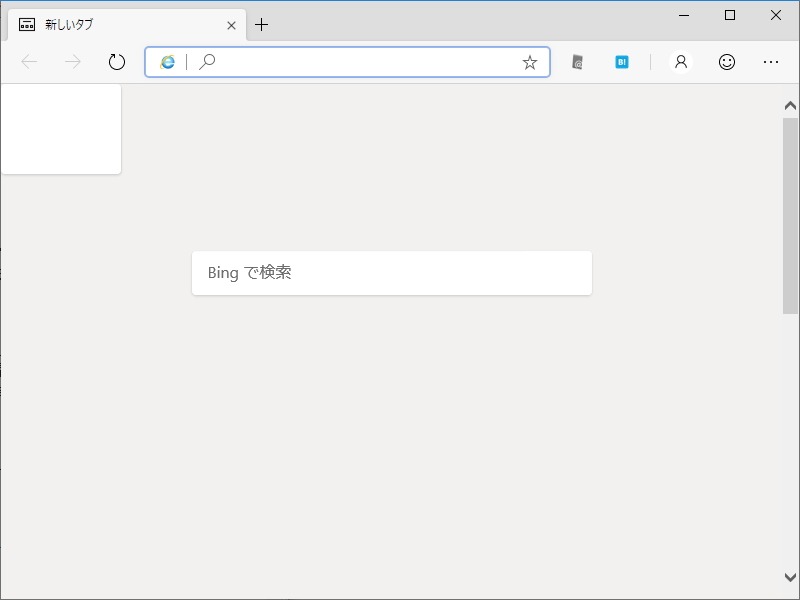The image size is (800, 600).
Task: Refresh the current page
Action: tap(116, 61)
